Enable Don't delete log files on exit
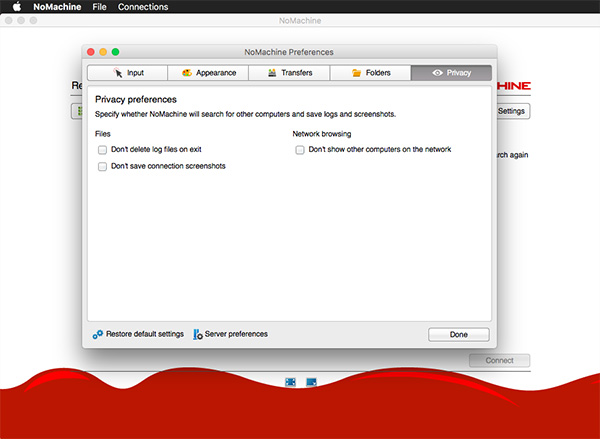 click(x=102, y=150)
